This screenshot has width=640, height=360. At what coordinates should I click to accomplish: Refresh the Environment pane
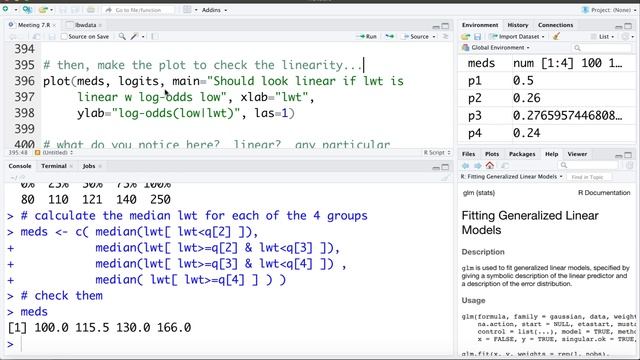coord(626,36)
